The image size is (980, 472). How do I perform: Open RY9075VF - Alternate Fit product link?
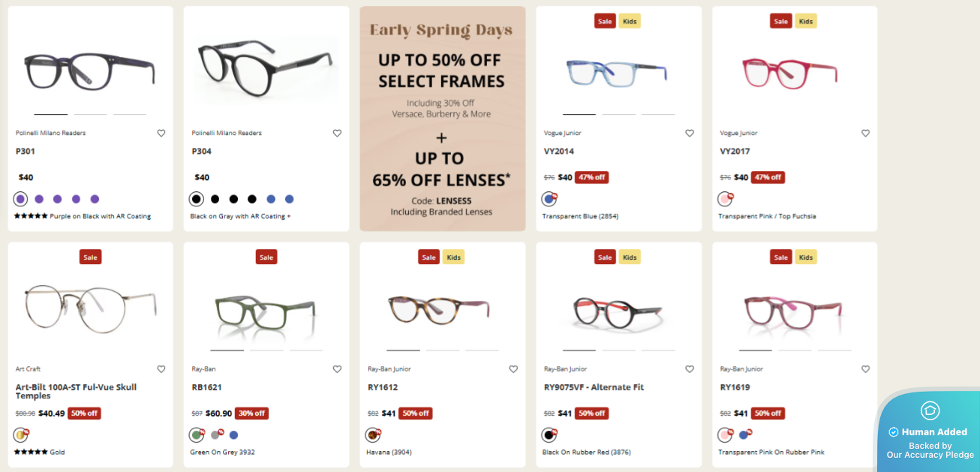tap(594, 387)
